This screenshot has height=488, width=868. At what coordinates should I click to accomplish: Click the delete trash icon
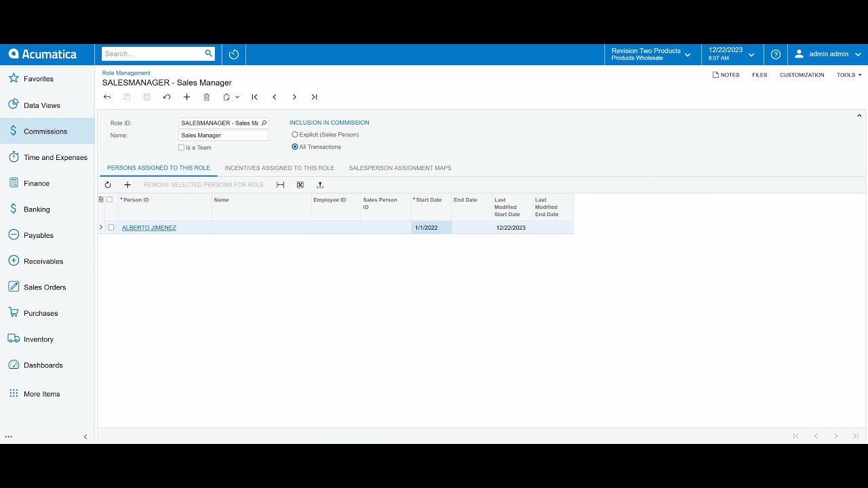(x=207, y=97)
